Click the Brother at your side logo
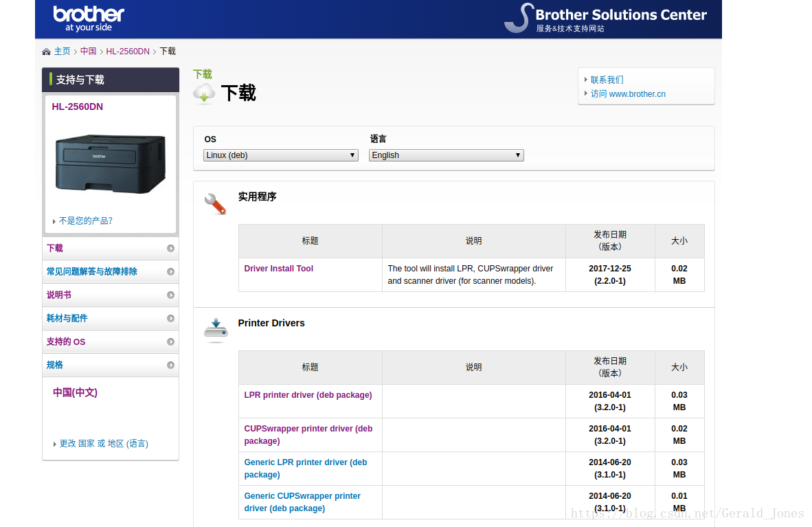 [89, 19]
